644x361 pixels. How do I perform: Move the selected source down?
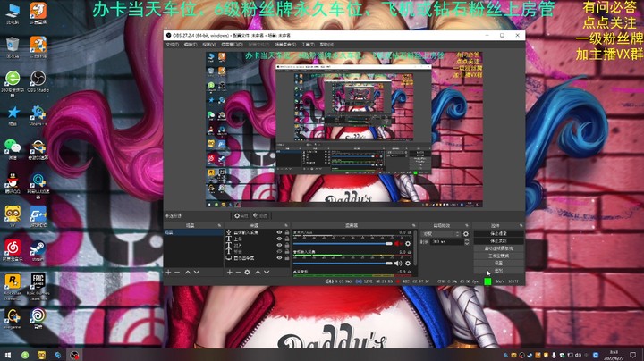tap(267, 272)
